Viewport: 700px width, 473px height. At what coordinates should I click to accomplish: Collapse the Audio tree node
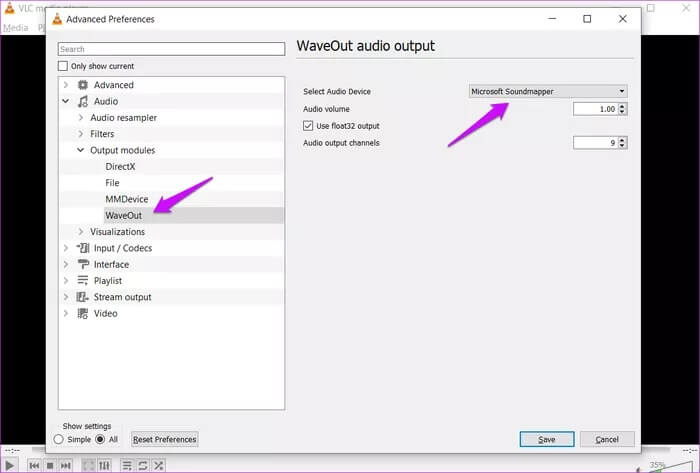(x=66, y=101)
